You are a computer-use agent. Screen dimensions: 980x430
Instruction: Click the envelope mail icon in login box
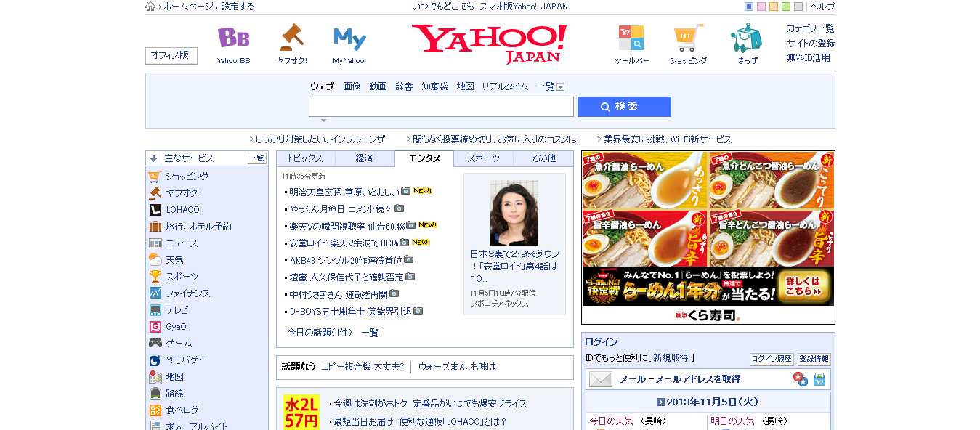coord(601,379)
